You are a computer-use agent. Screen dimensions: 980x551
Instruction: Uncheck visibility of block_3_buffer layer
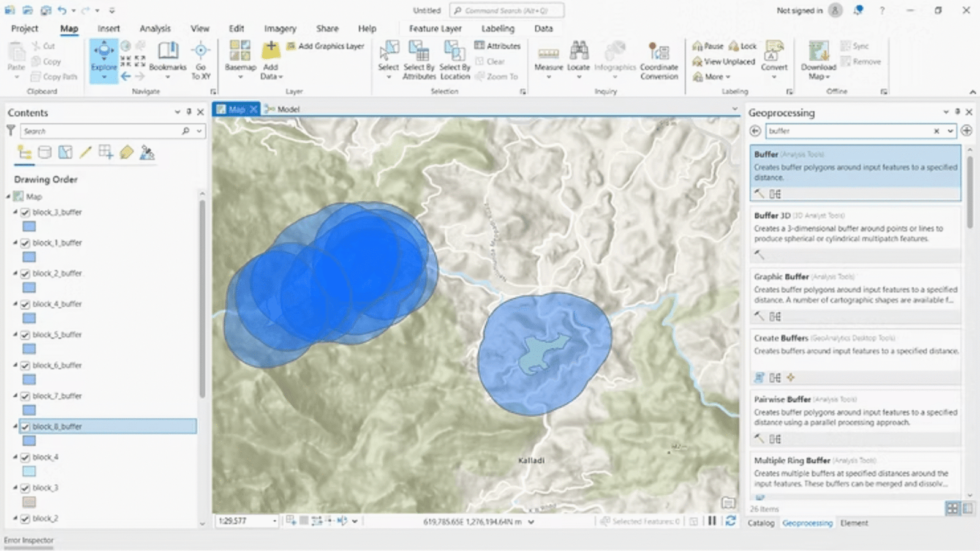click(24, 212)
